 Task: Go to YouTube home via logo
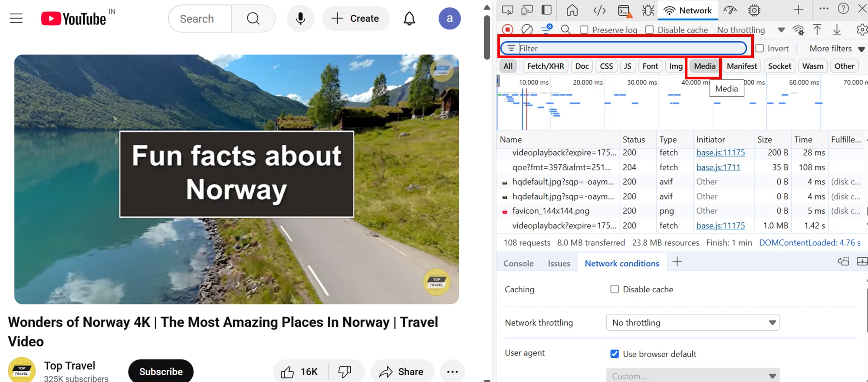point(73,19)
